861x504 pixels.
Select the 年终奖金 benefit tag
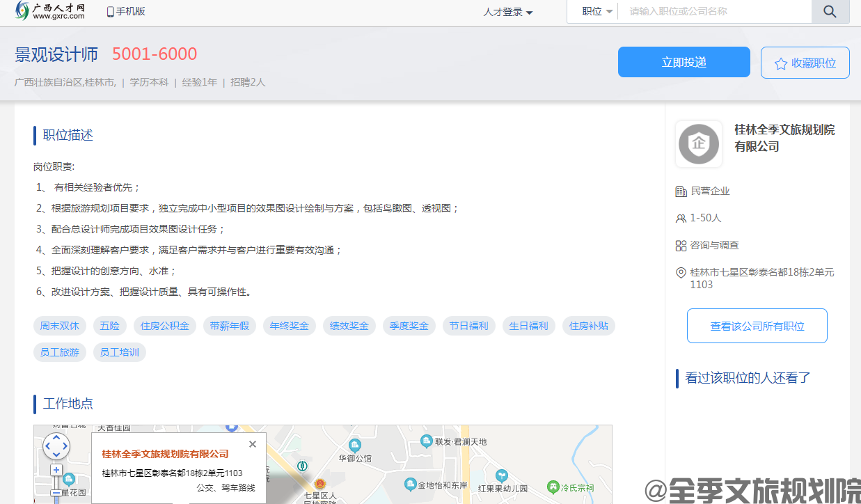pyautogui.click(x=290, y=326)
